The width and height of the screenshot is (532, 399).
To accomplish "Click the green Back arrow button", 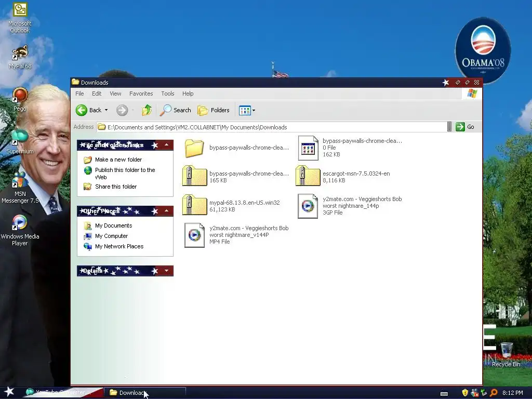I will (82, 110).
